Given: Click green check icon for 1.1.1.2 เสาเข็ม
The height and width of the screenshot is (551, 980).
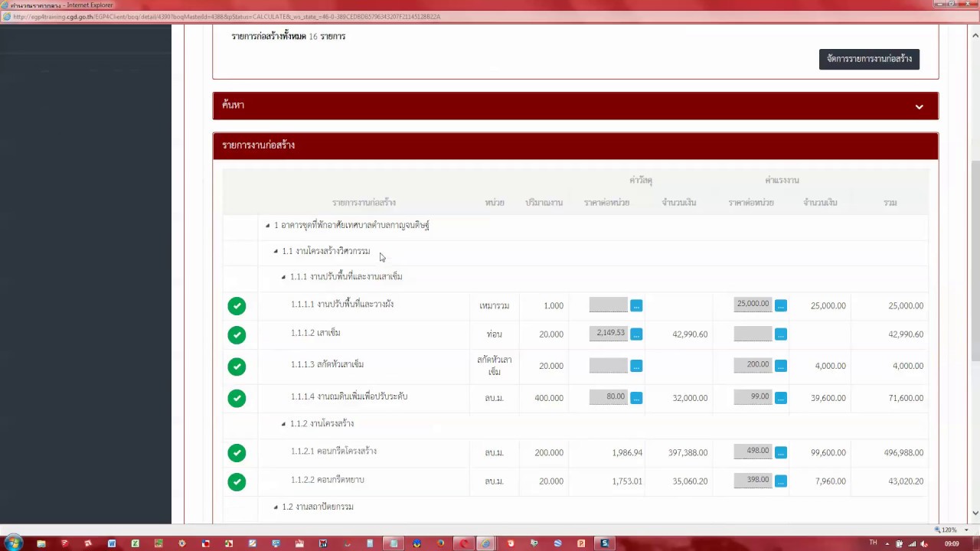Looking at the screenshot, I should (237, 335).
